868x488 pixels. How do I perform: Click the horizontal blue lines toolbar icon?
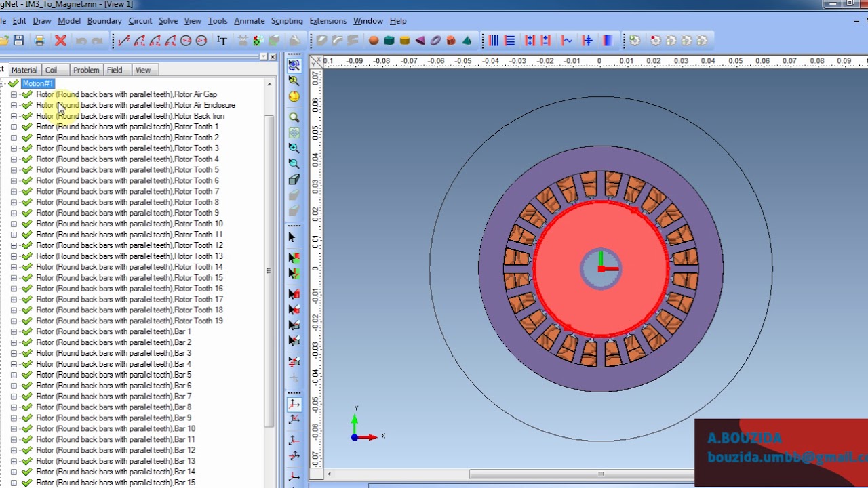[x=509, y=41]
